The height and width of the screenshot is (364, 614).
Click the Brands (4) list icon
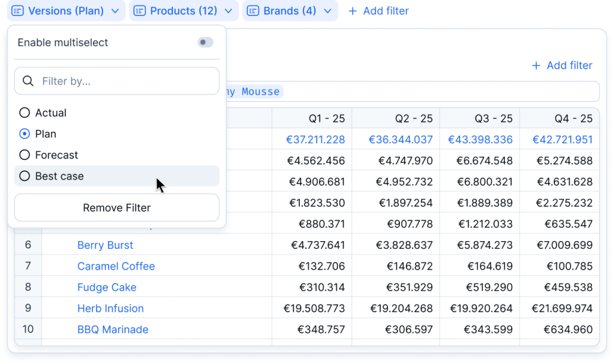(253, 11)
